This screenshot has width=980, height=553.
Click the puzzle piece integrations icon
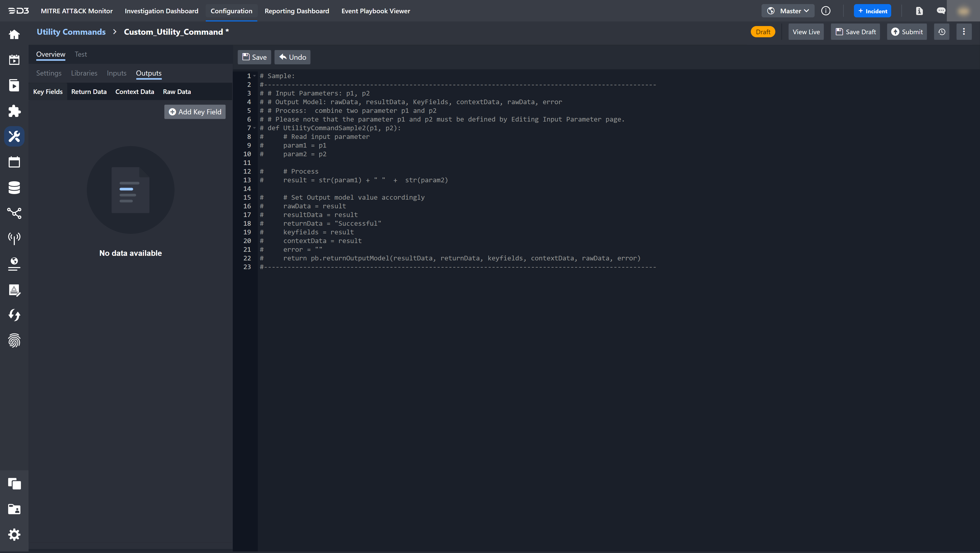coord(14,111)
